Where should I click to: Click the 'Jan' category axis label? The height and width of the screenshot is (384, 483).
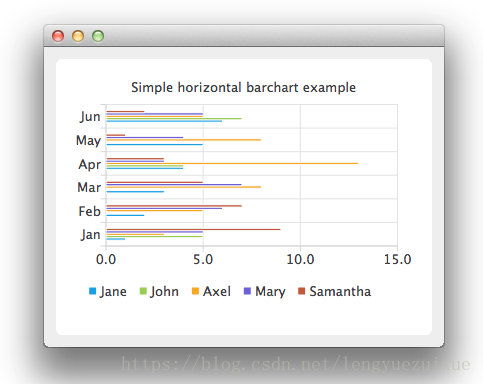90,235
